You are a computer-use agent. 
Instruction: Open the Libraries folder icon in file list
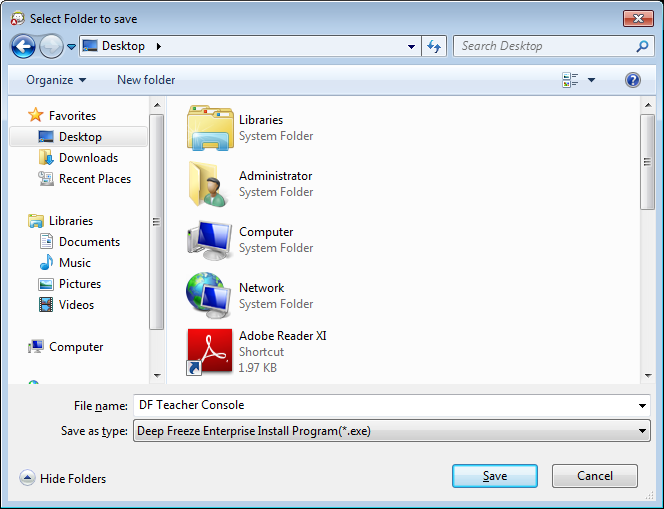(x=209, y=127)
